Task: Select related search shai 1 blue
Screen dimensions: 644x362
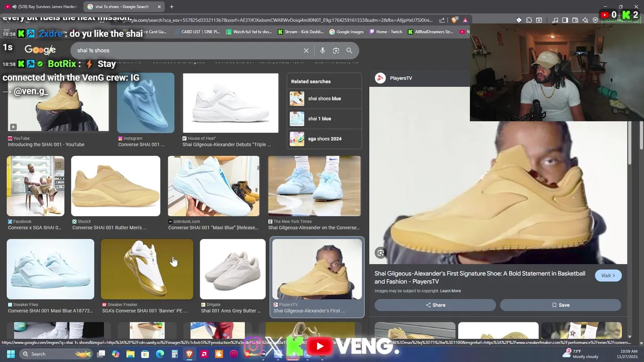Action: click(324, 119)
